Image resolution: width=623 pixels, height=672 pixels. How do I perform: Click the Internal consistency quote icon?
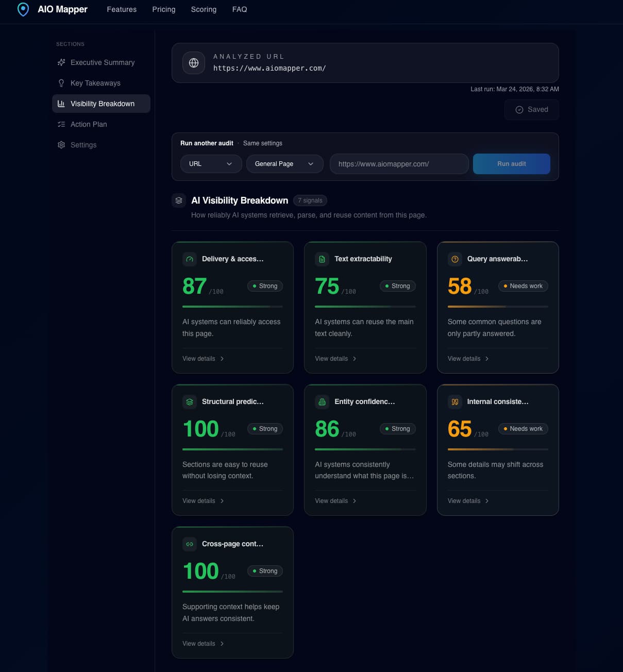(x=454, y=401)
